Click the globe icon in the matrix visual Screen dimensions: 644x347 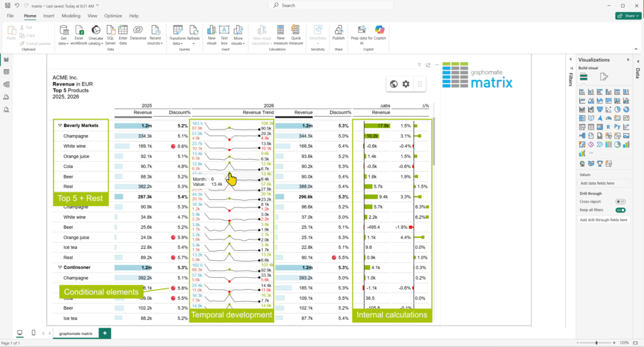point(394,84)
